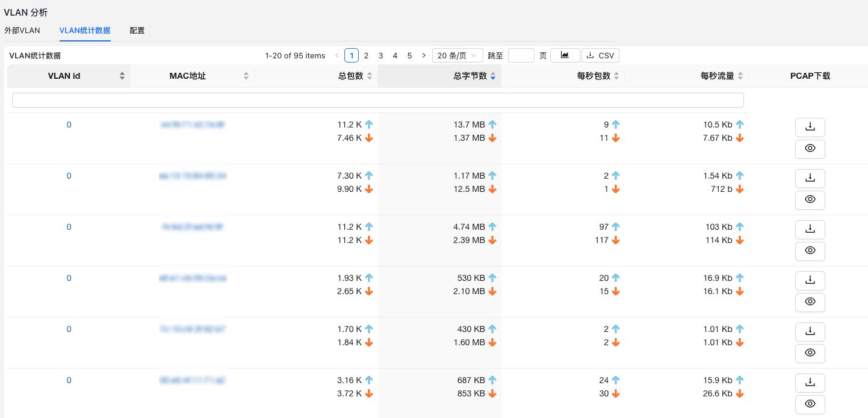Export table using the CSV button
868x418 pixels.
point(600,55)
